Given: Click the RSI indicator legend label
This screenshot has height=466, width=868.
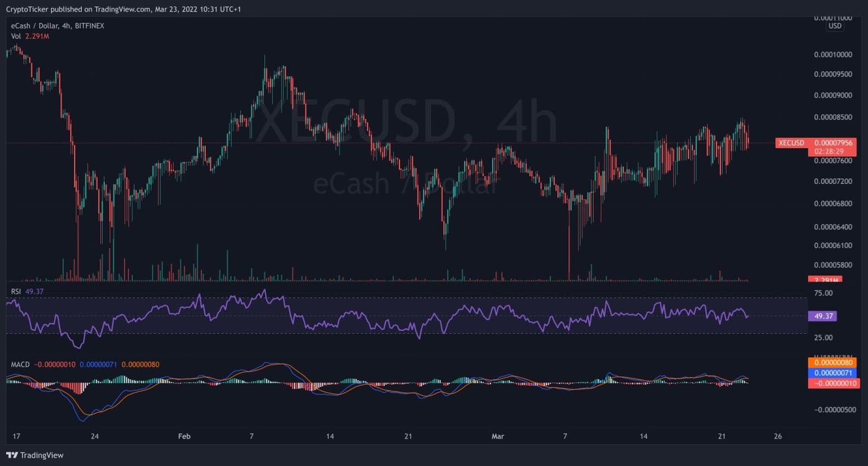Looking at the screenshot, I should point(16,292).
